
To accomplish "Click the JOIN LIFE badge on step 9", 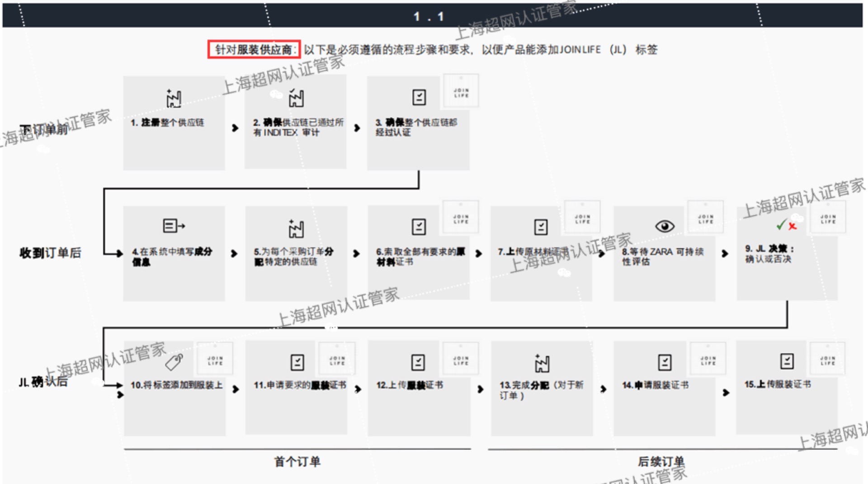I will coord(828,218).
